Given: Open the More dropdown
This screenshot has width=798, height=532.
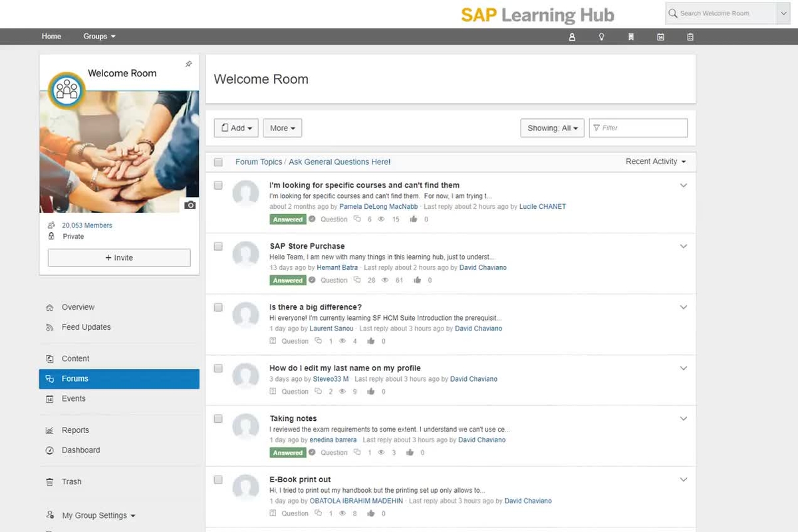Looking at the screenshot, I should [283, 128].
